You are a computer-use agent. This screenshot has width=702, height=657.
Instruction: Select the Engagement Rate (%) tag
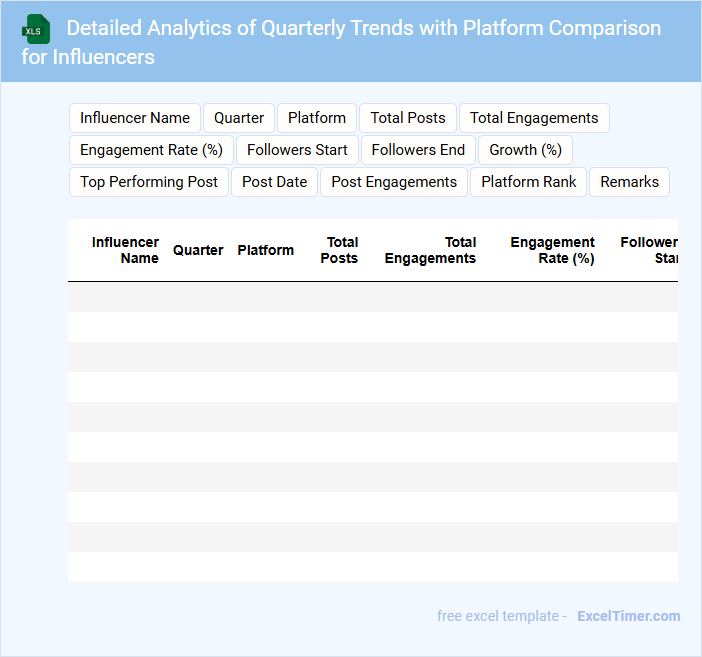point(151,150)
